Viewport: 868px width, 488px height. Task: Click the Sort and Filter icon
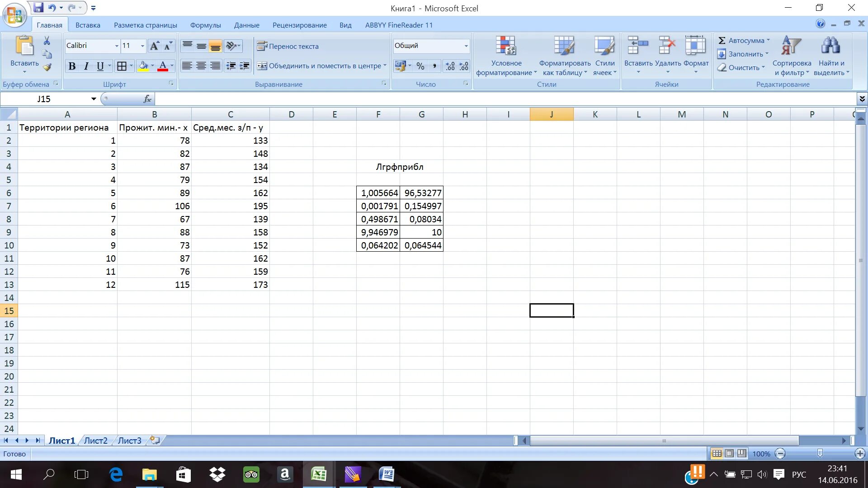click(791, 46)
